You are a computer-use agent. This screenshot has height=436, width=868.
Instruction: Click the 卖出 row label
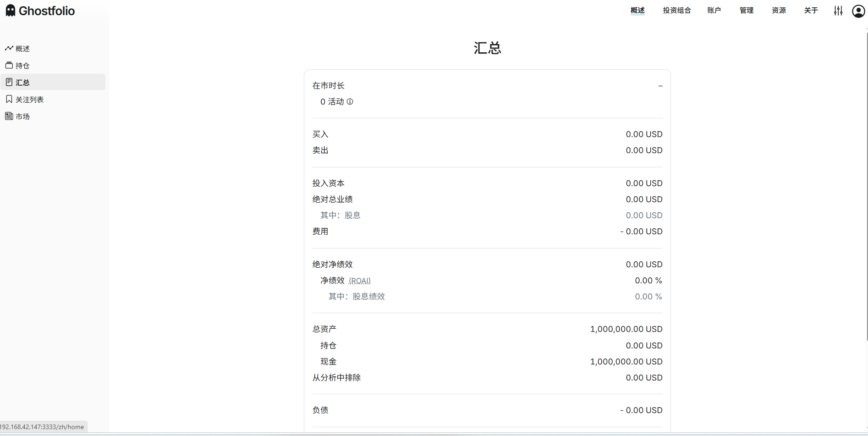pos(320,150)
